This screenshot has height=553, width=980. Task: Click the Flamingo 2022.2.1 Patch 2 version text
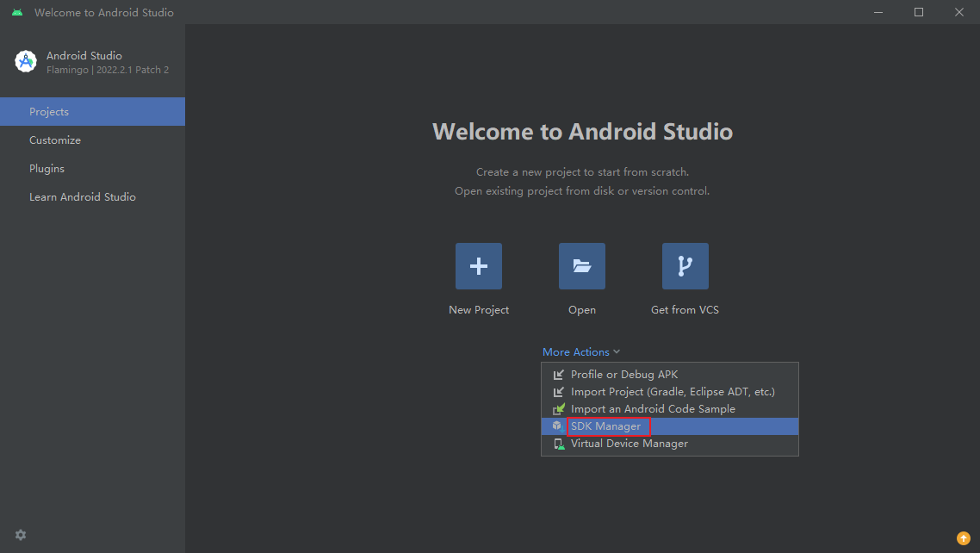[108, 70]
